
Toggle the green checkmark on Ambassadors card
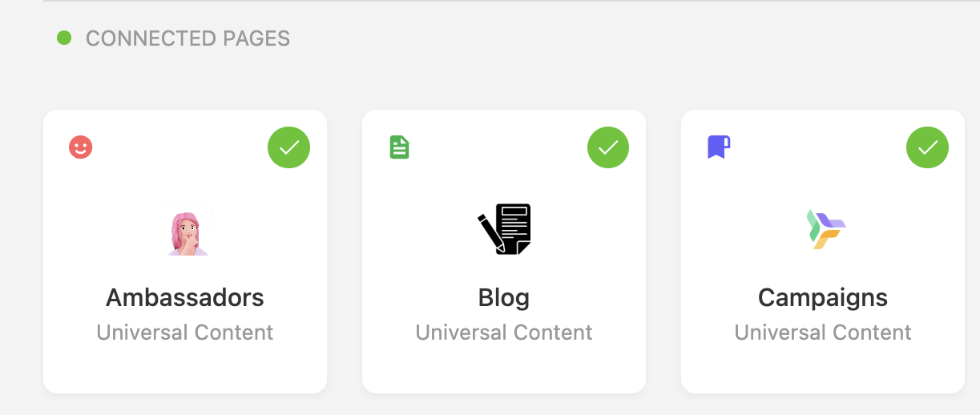coord(288,147)
